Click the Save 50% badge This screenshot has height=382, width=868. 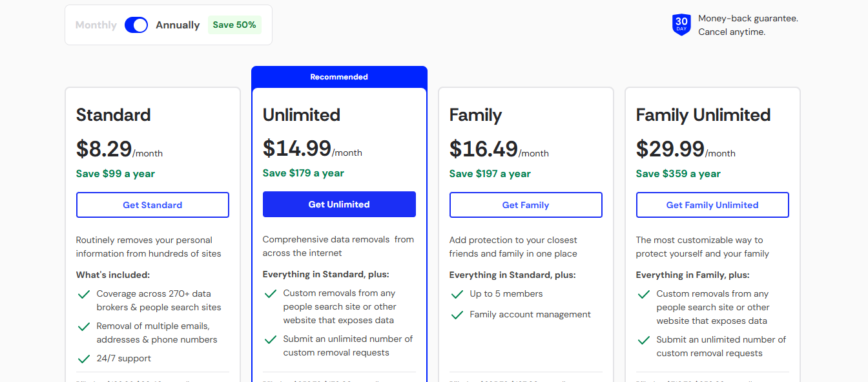(234, 25)
